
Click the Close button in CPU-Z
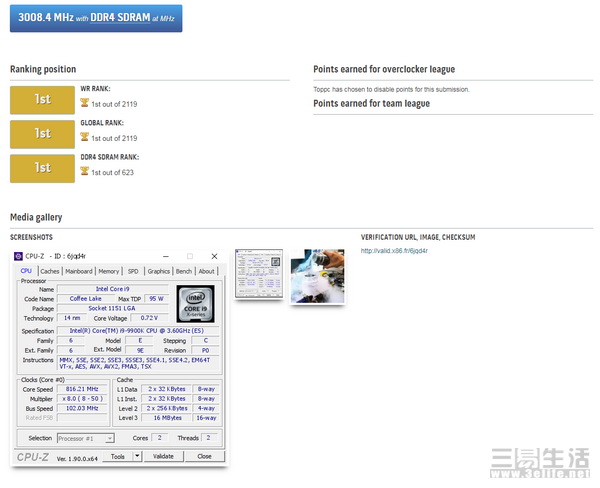205,456
